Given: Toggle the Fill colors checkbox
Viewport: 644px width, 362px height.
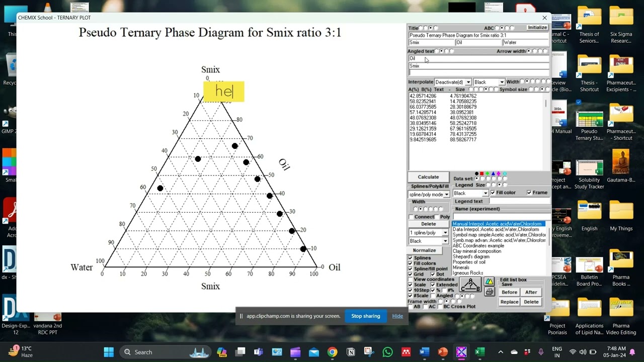Looking at the screenshot, I should pos(410,263).
